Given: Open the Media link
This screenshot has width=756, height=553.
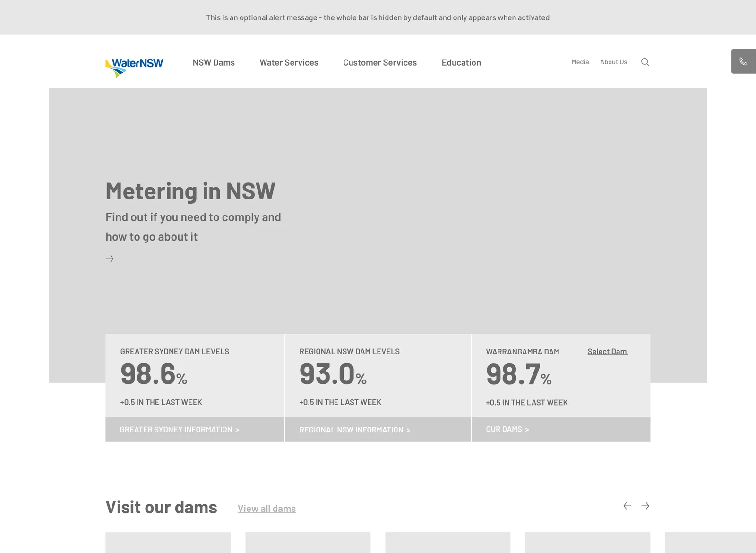Looking at the screenshot, I should pyautogui.click(x=580, y=62).
